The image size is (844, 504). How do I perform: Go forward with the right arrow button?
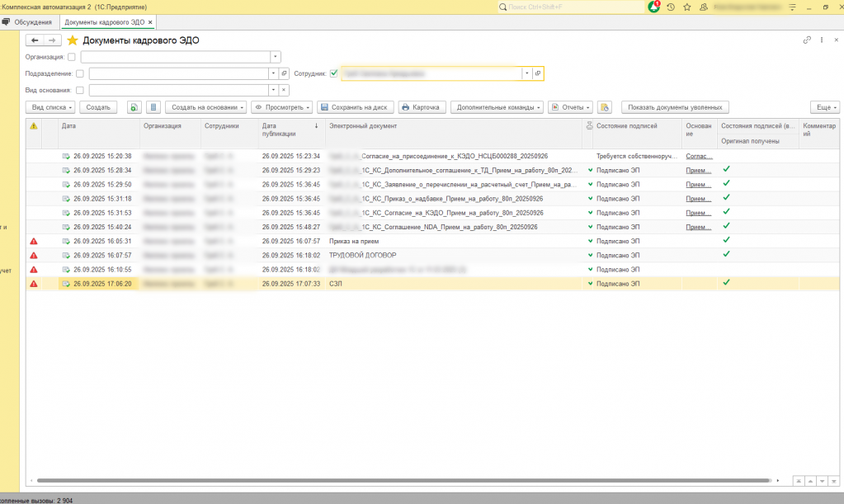[52, 40]
